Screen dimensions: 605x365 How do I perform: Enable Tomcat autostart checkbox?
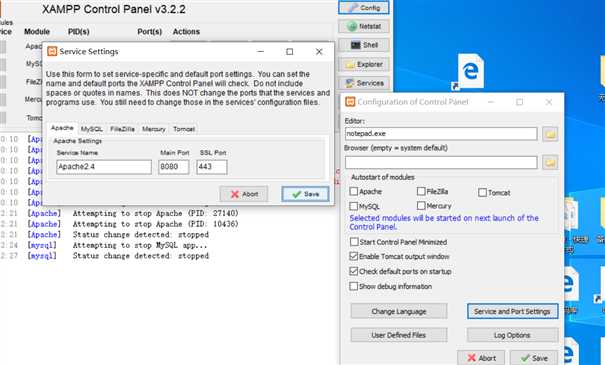(x=482, y=192)
